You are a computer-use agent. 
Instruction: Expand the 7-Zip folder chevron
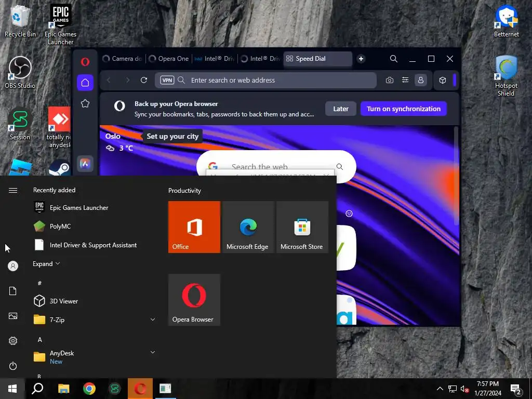pyautogui.click(x=153, y=320)
